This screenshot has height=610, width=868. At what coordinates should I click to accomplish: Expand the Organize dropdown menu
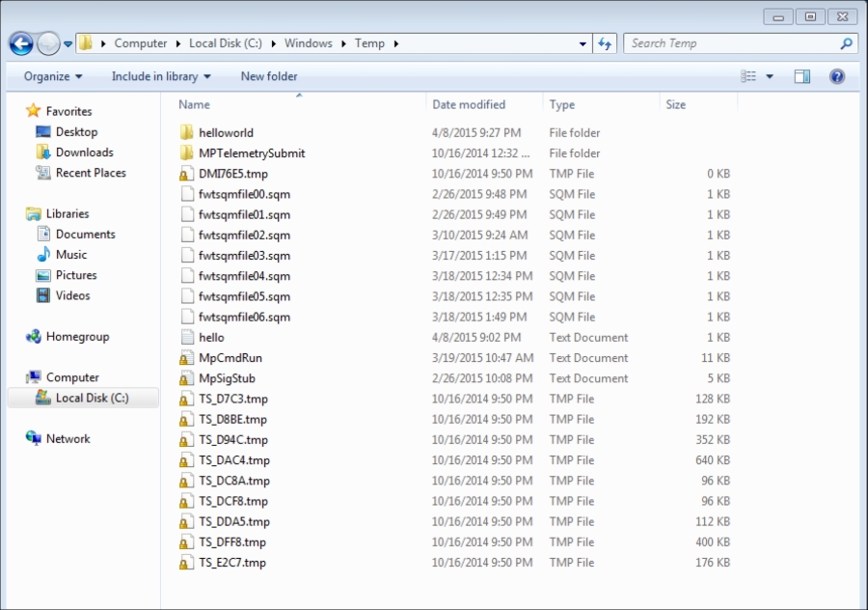(x=53, y=76)
